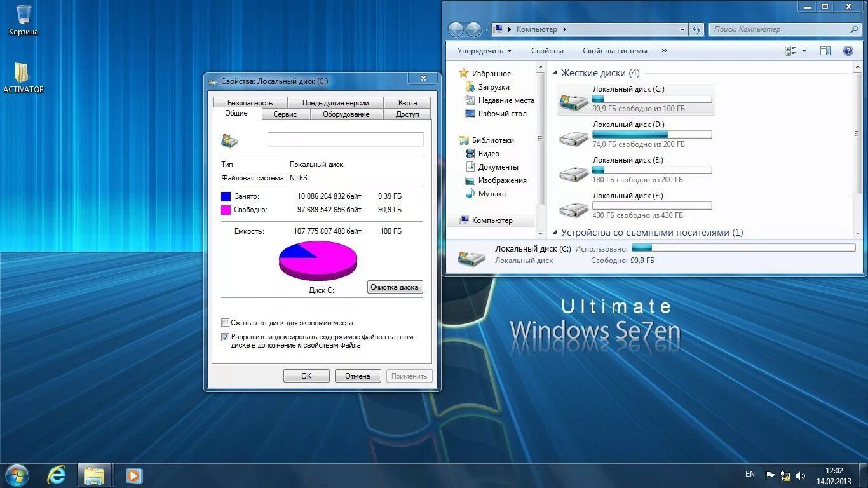
Task: Enable 'Сжать этот диск' checkbox
Action: (x=225, y=323)
